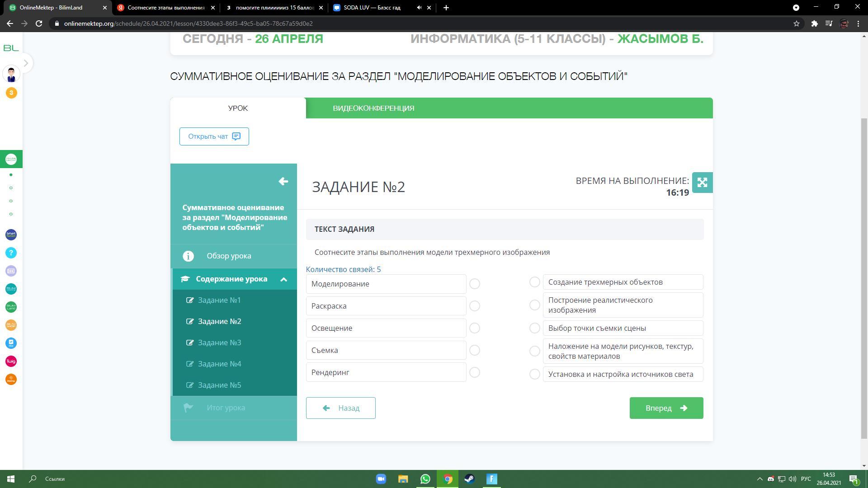
Task: Open the orange notification badge 3
Action: click(11, 93)
